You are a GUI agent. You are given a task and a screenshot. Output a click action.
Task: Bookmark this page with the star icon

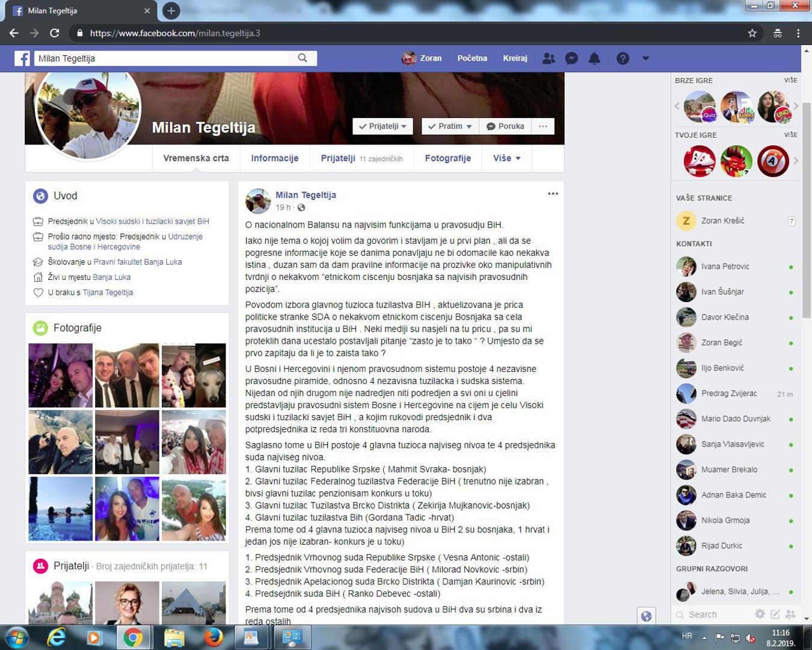(x=752, y=33)
